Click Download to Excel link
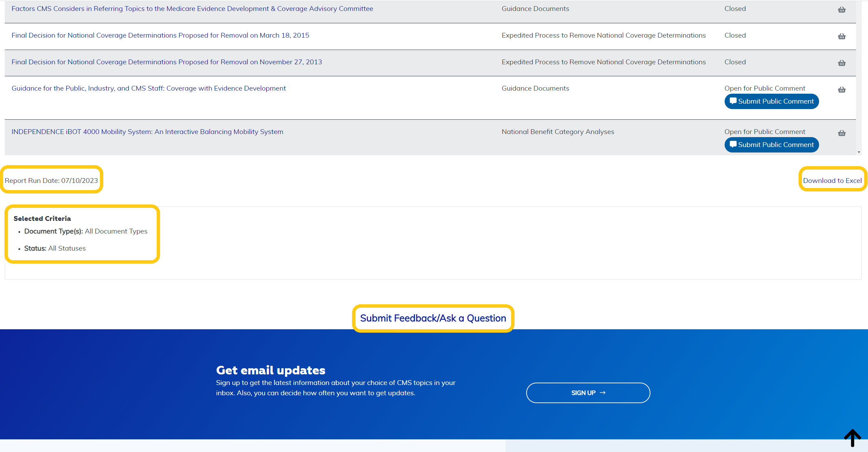 click(832, 181)
